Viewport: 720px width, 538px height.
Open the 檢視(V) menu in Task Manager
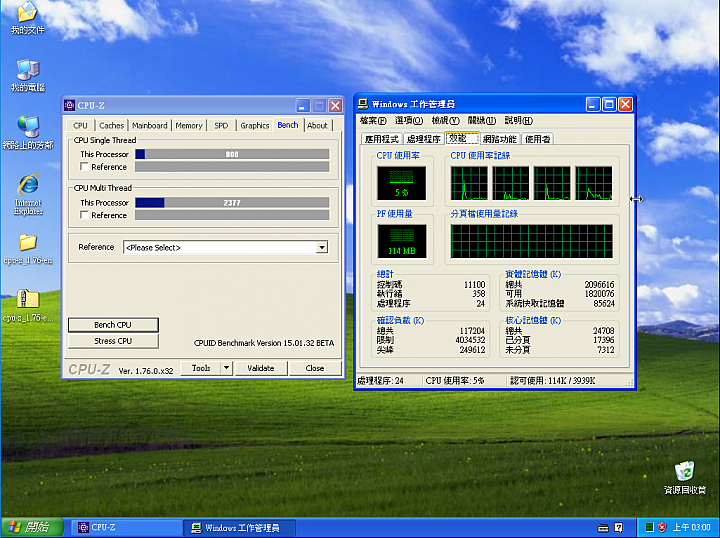[x=445, y=121]
